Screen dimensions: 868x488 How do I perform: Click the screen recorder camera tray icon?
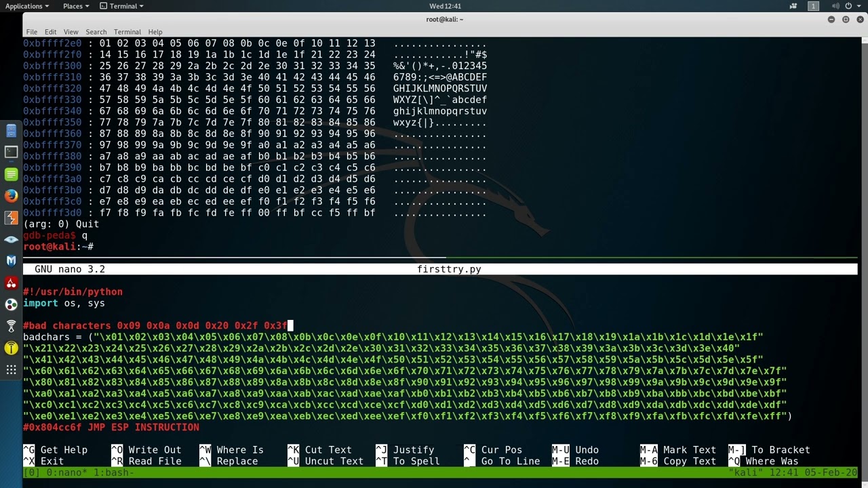click(793, 6)
